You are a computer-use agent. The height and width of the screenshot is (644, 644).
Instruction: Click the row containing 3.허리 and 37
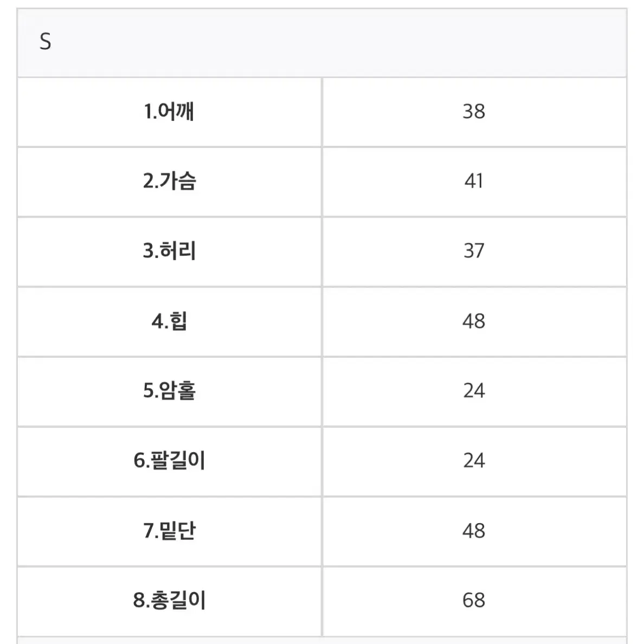click(x=322, y=252)
